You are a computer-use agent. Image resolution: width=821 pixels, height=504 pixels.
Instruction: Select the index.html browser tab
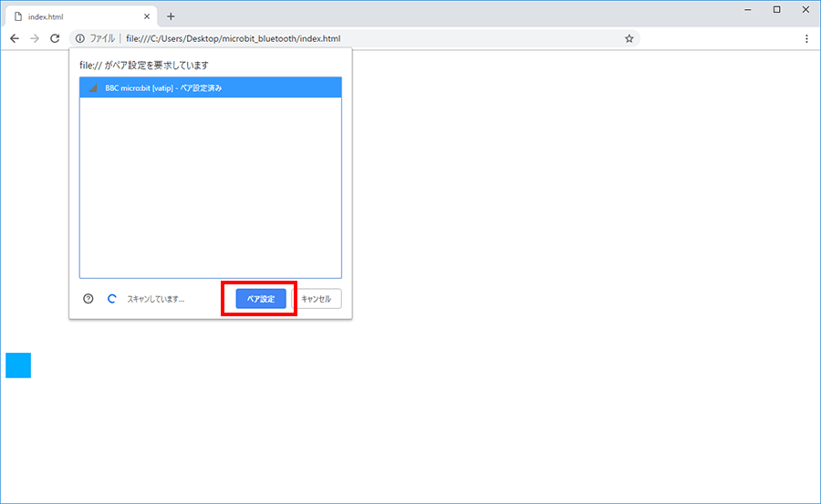(x=81, y=16)
